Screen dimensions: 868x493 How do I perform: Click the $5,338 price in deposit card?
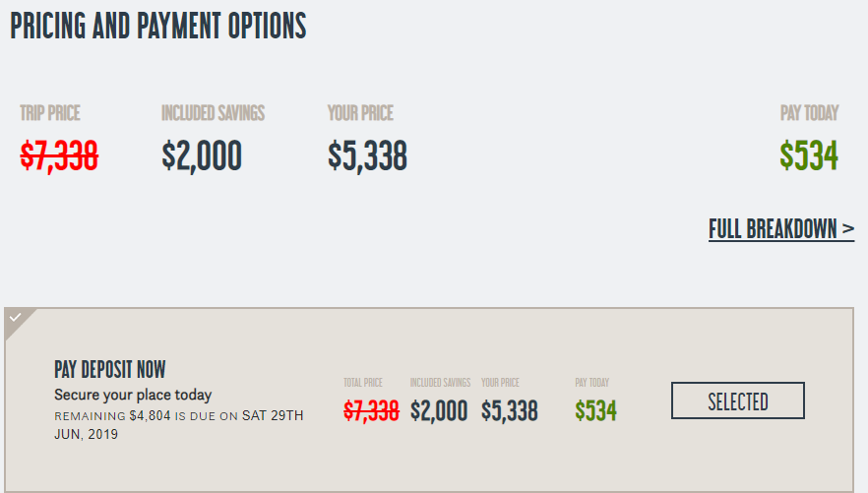[510, 411]
